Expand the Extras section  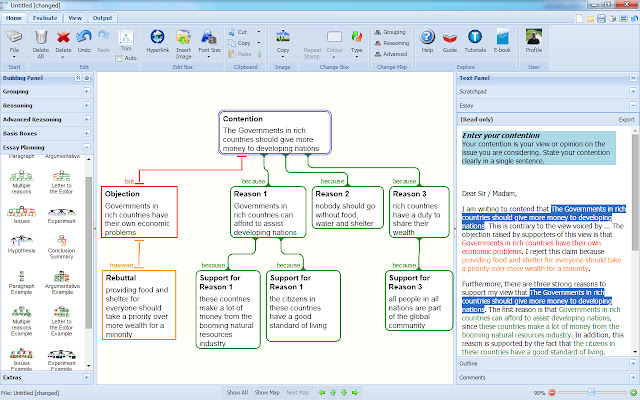87,377
